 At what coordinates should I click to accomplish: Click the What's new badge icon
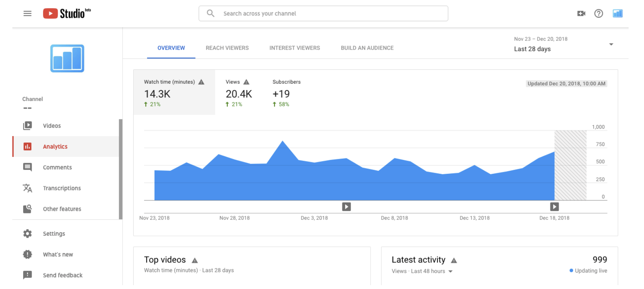27,254
